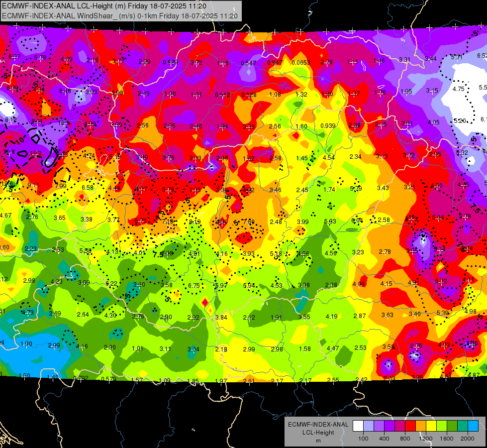Click the legend heading ECMWF-INDEX-ANAL
The image size is (487, 448).
(x=318, y=425)
